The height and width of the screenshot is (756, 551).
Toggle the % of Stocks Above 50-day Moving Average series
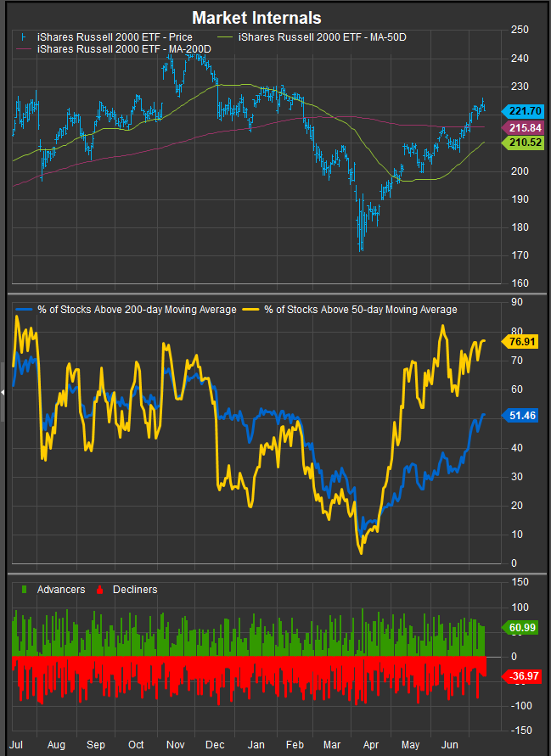[x=361, y=310]
